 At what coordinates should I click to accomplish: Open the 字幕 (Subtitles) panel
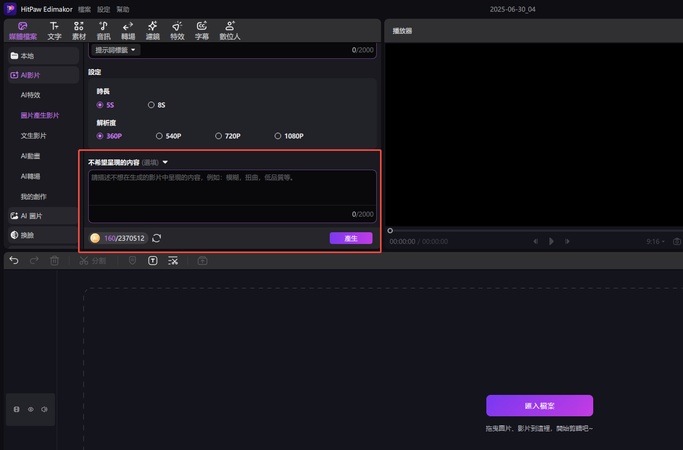202,30
